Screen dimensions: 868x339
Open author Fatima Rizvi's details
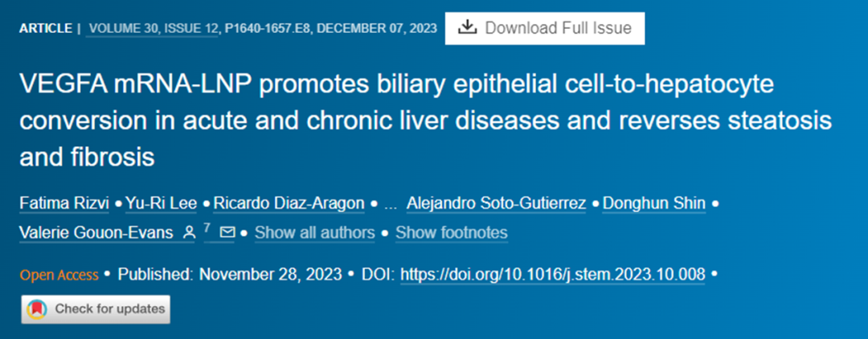67,203
